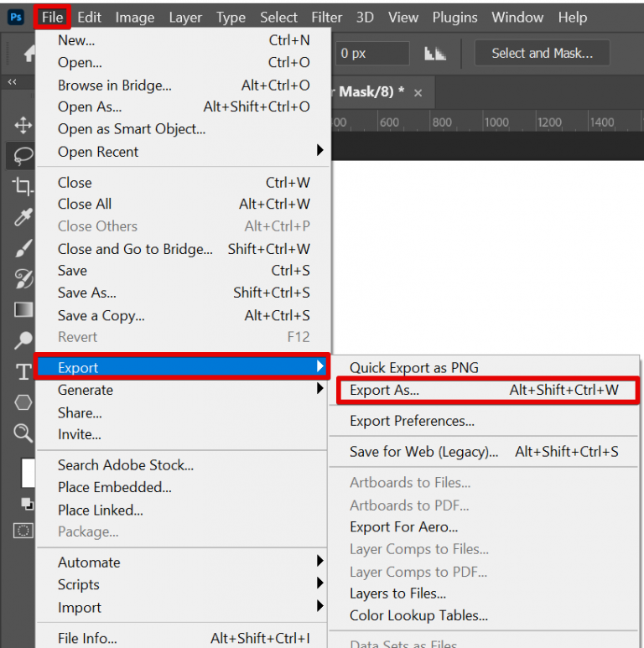Open the Help menu
The height and width of the screenshot is (648, 644).
tap(573, 18)
